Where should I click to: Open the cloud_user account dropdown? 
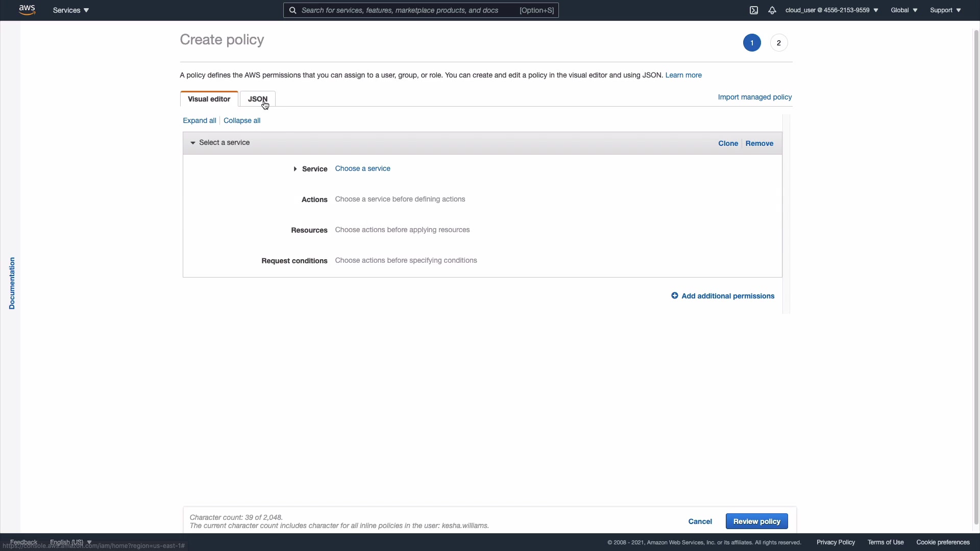point(831,10)
